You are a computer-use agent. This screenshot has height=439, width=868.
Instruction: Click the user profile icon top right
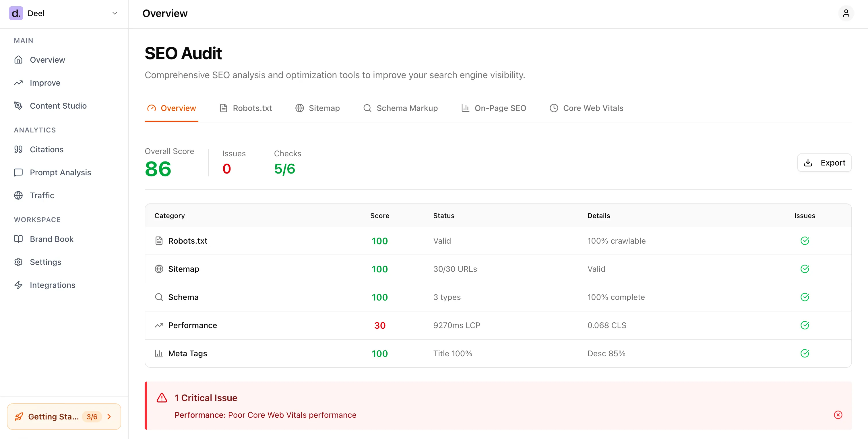pyautogui.click(x=846, y=13)
